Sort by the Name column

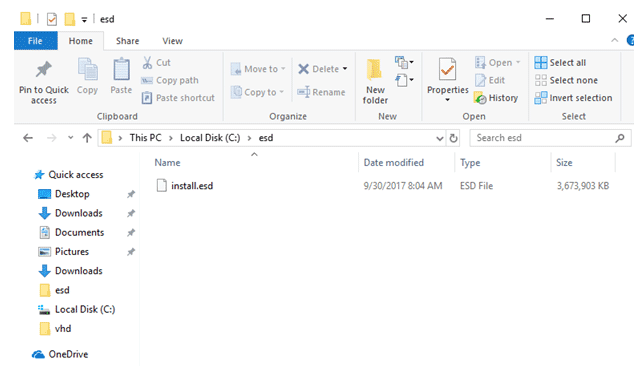click(167, 162)
